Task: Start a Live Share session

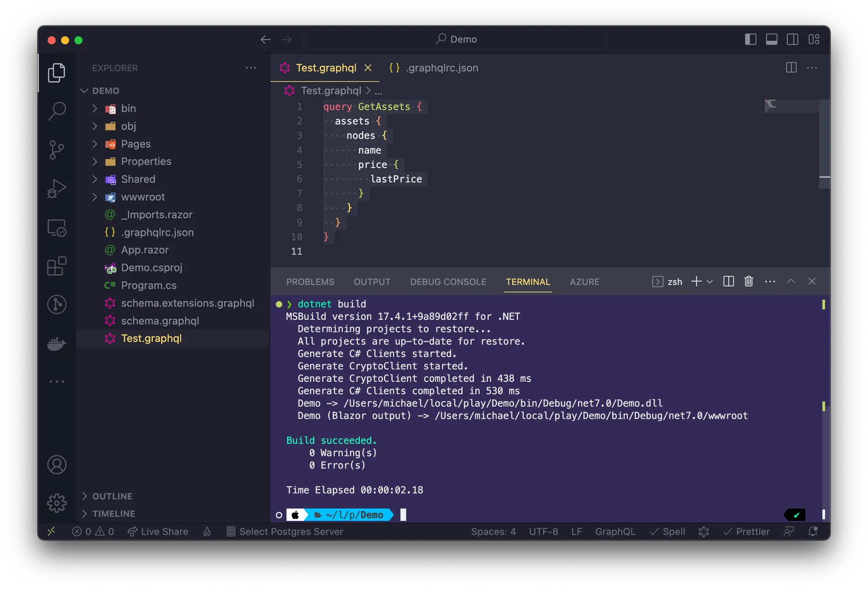Action: pyautogui.click(x=158, y=532)
